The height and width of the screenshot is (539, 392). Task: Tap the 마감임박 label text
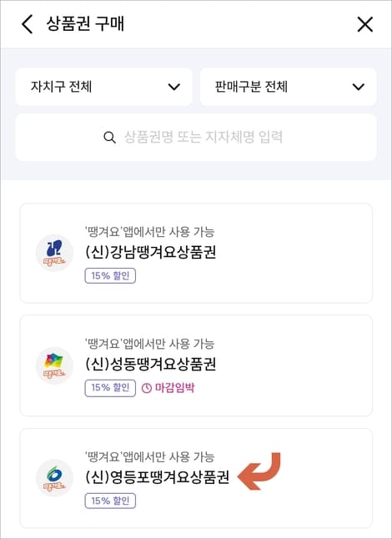pos(175,388)
